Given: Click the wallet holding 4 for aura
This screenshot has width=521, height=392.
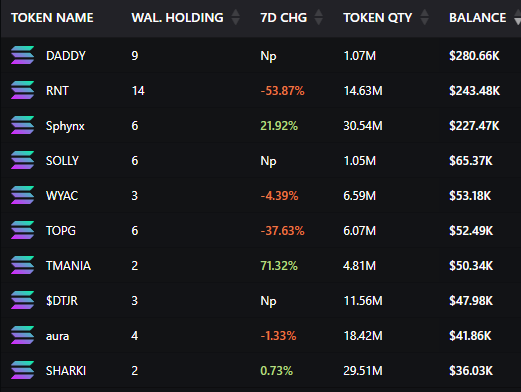Looking at the screenshot, I should pos(135,336).
